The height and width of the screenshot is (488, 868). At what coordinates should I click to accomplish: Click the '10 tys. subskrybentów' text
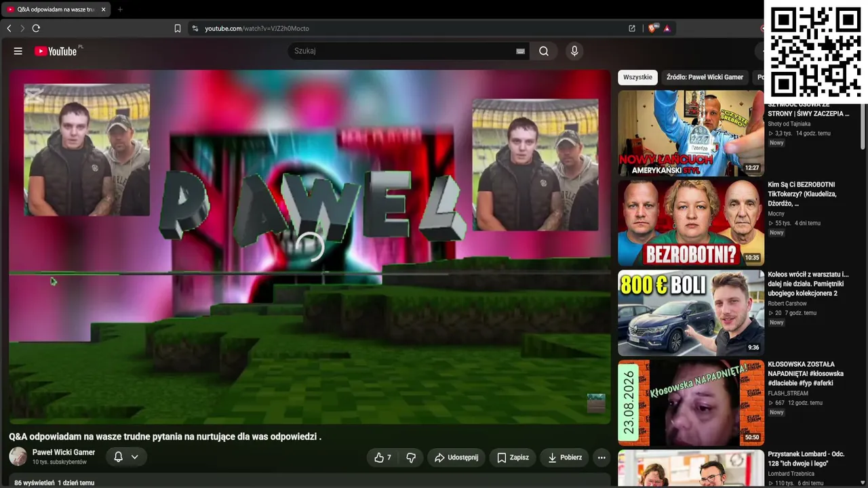point(60,462)
